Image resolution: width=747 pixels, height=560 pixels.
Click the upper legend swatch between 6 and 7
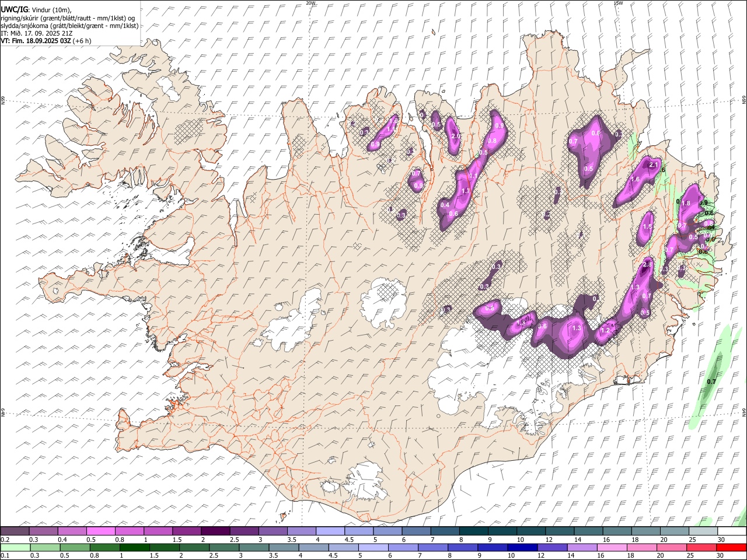tap(416, 531)
